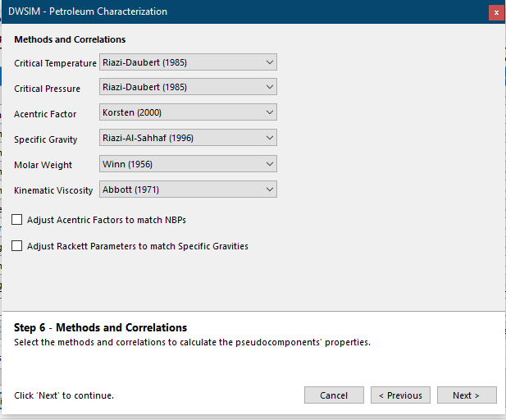Close the Petroleum Characterization dialog
The width and height of the screenshot is (506, 420).
tap(496, 13)
